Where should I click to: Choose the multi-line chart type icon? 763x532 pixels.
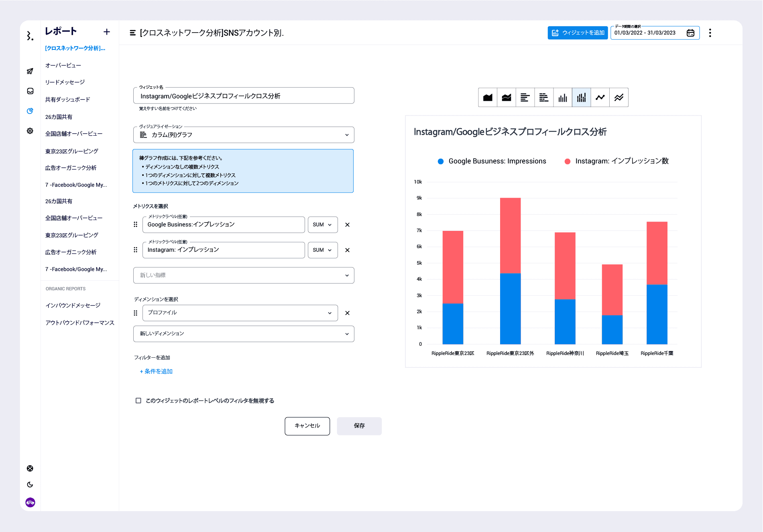pos(619,98)
